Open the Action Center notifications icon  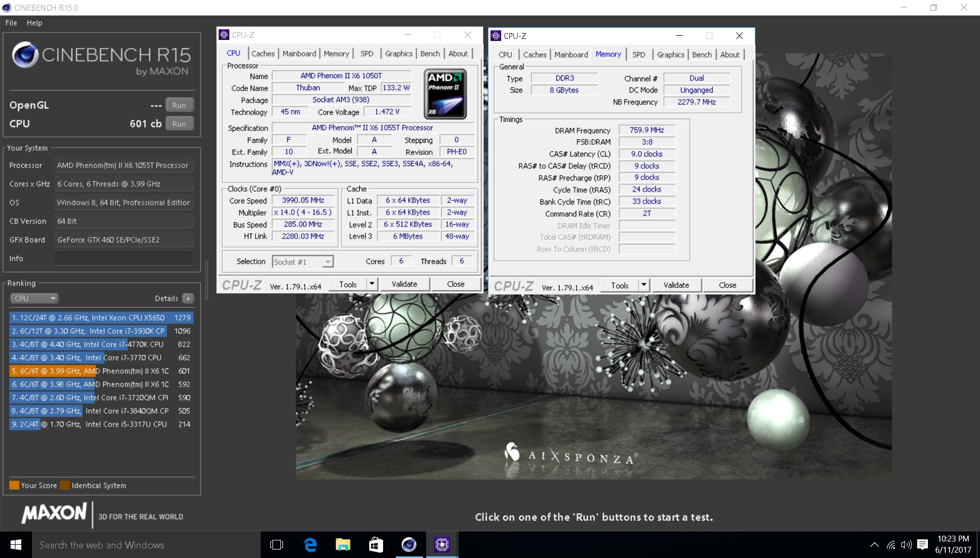click(923, 545)
